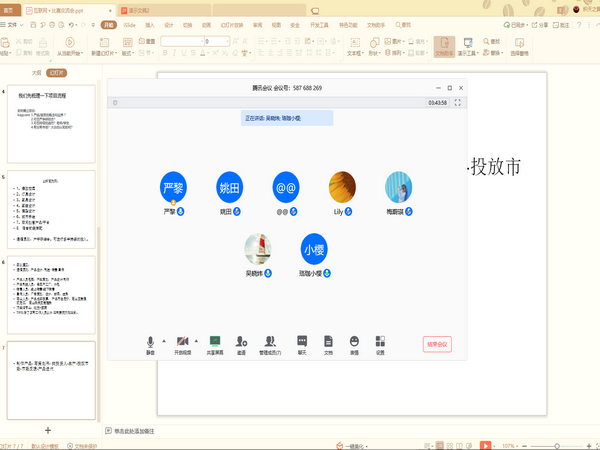Select slide 6 thumbnail
This screenshot has height=450, width=600.
click(51, 295)
